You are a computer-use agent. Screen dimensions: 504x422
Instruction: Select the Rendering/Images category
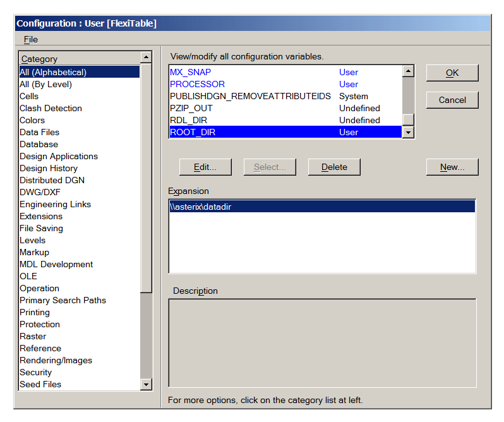pyautogui.click(x=80, y=360)
